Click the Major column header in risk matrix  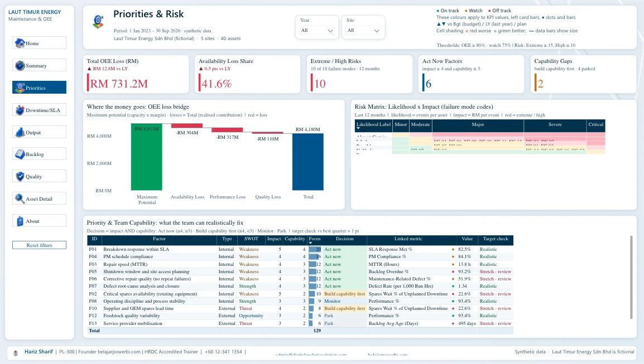pyautogui.click(x=478, y=125)
